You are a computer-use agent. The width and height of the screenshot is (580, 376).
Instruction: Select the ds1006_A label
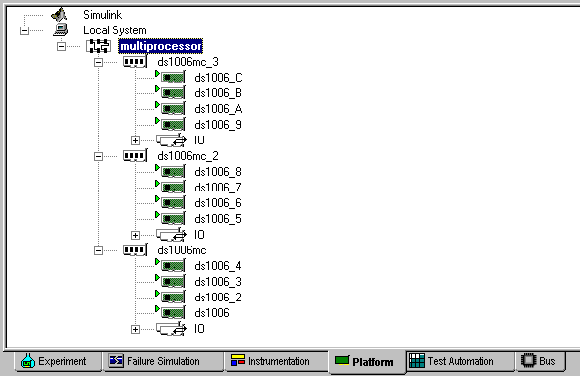tap(218, 109)
